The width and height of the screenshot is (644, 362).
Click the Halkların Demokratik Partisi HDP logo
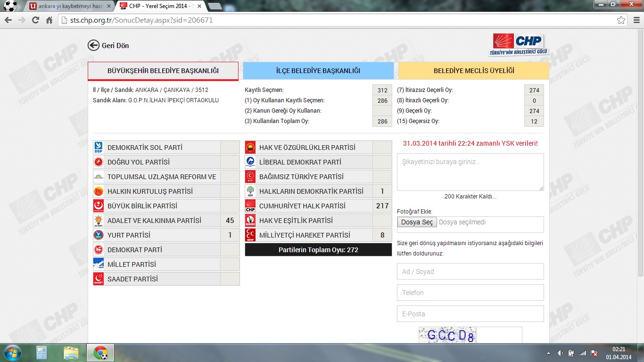pyautogui.click(x=250, y=191)
